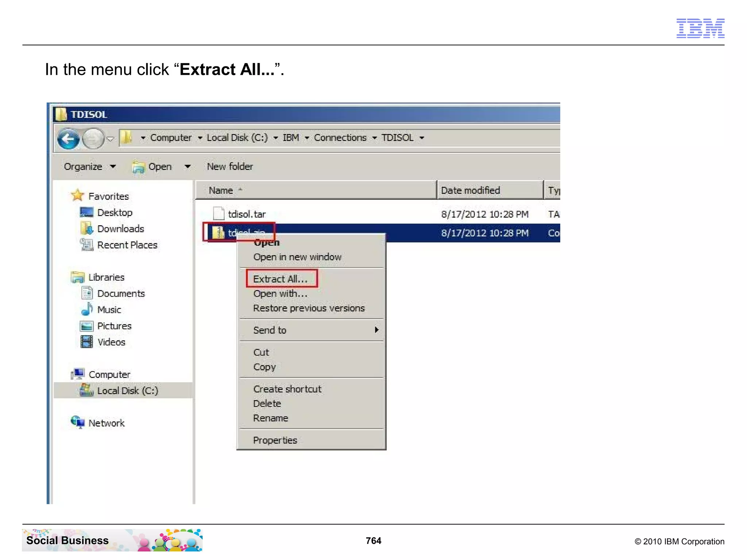Select Favorites in navigation pane
The image size is (747, 560).
click(x=109, y=197)
